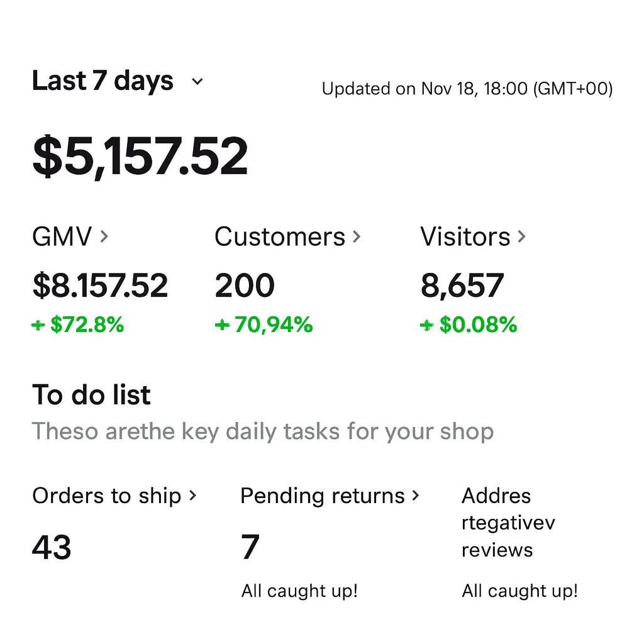View the Visitors metric breakdown
Viewport: 644px width, 644px height.
pos(465,237)
